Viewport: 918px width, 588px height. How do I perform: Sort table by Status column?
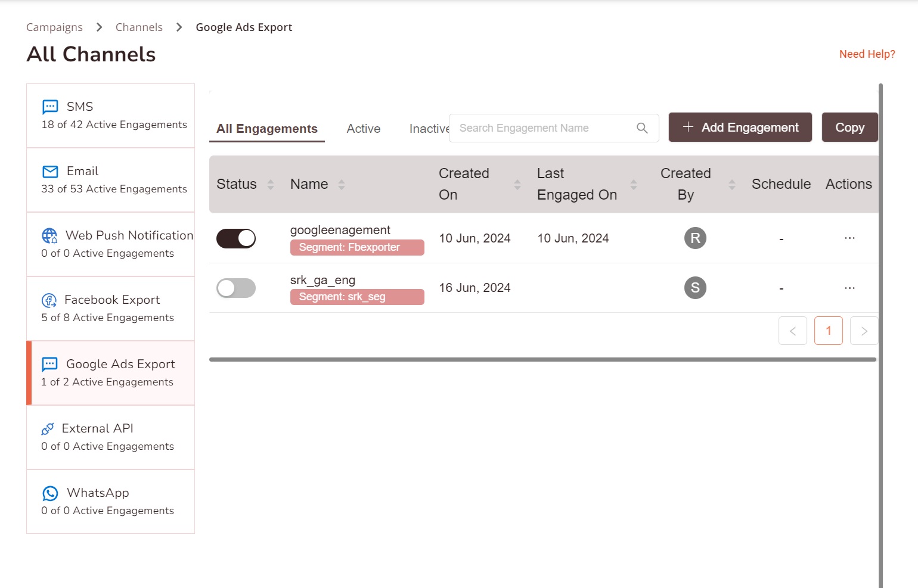[x=271, y=185]
